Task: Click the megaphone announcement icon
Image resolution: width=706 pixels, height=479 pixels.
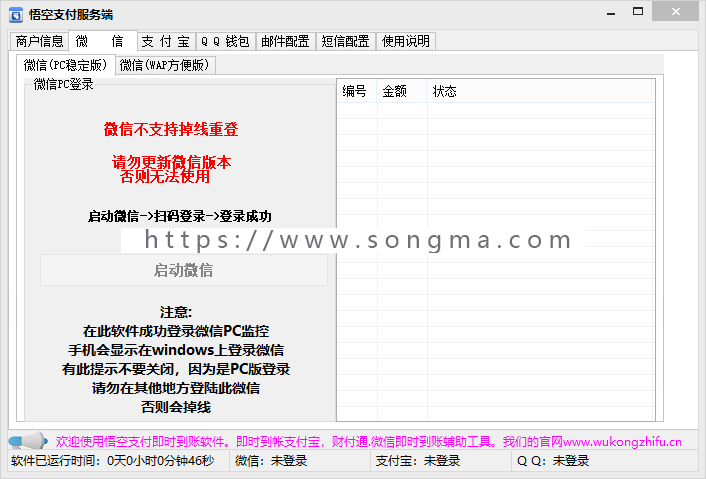Action: pos(28,441)
